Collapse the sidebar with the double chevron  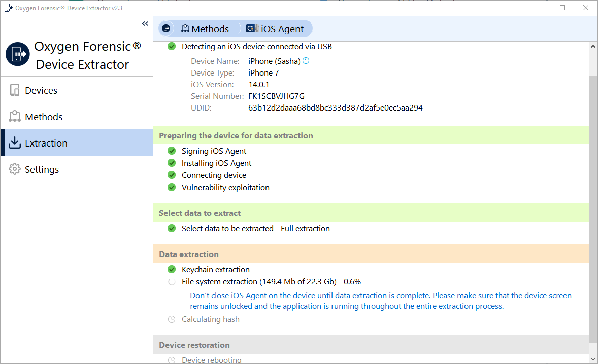pos(145,24)
